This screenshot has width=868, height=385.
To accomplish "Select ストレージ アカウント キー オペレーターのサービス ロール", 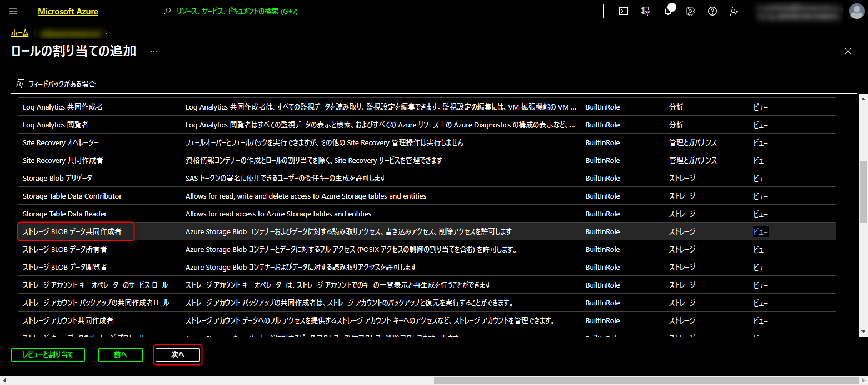I will (x=96, y=285).
